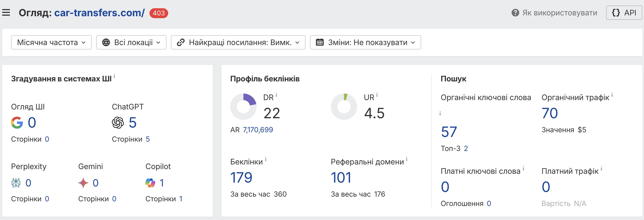Open the hamburger menu icon
This screenshot has width=644, height=220.
pos(6,13)
